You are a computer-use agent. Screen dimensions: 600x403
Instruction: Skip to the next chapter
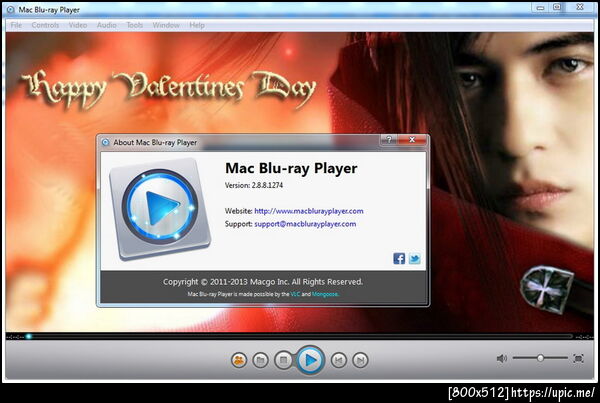360,360
